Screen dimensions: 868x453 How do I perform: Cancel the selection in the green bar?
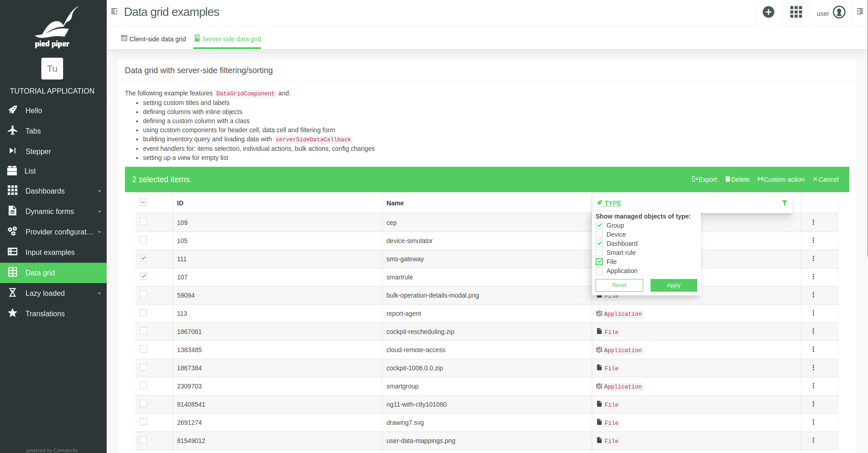point(825,179)
